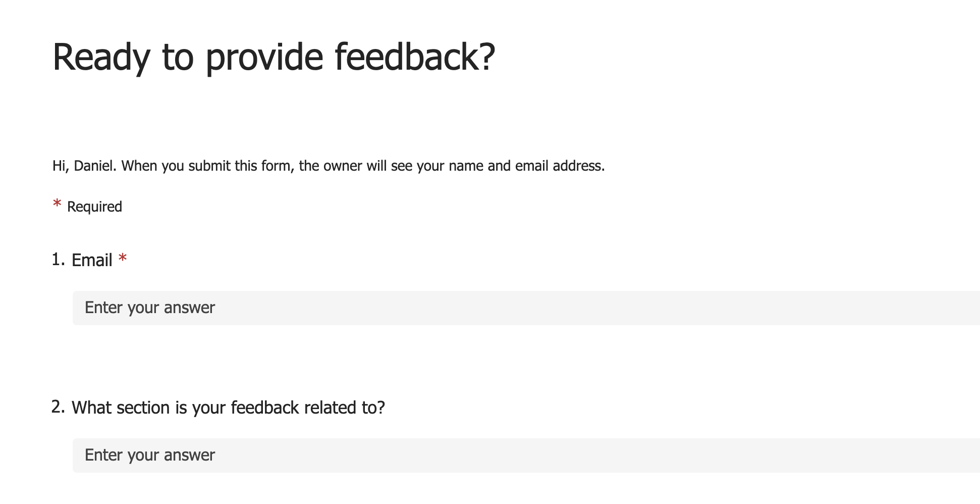Screen dimensions: 980x504
Task: Click the "Email" question label
Action: click(x=92, y=260)
